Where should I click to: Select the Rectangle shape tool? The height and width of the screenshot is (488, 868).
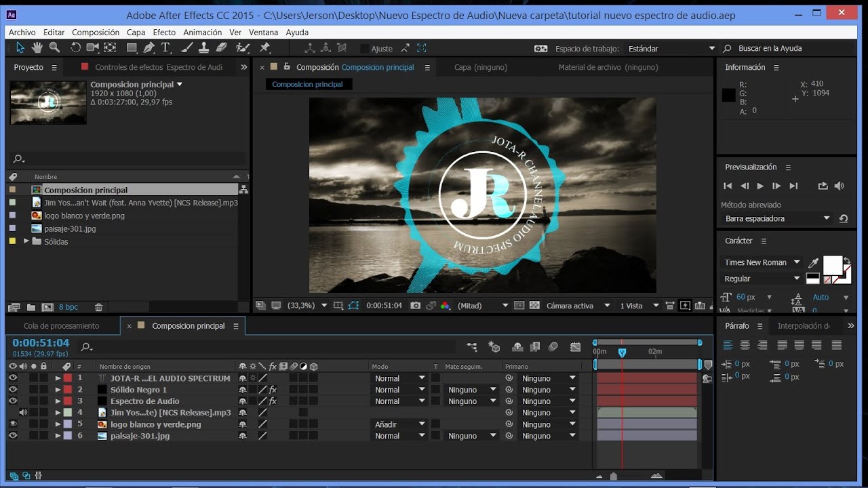132,47
